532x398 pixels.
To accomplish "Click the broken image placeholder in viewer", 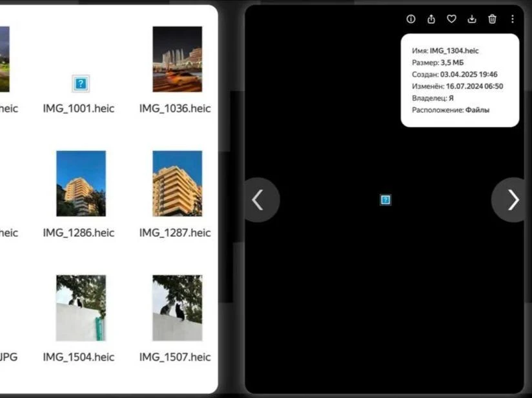I will (x=385, y=200).
